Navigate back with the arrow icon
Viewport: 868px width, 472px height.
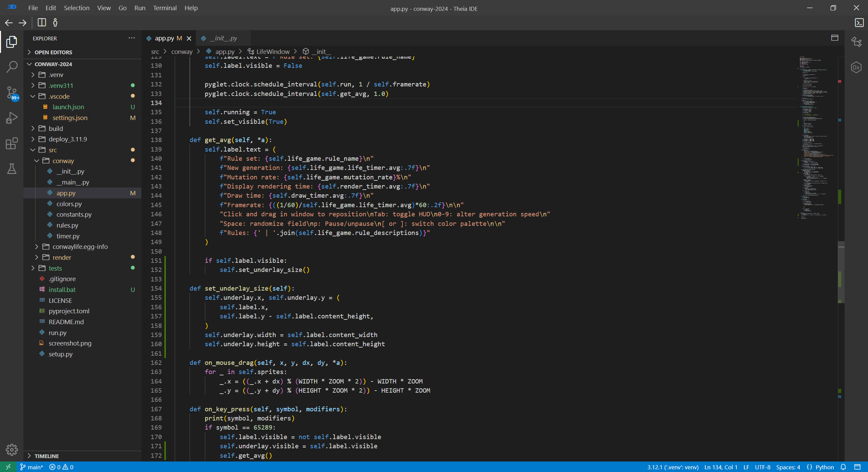[8, 22]
